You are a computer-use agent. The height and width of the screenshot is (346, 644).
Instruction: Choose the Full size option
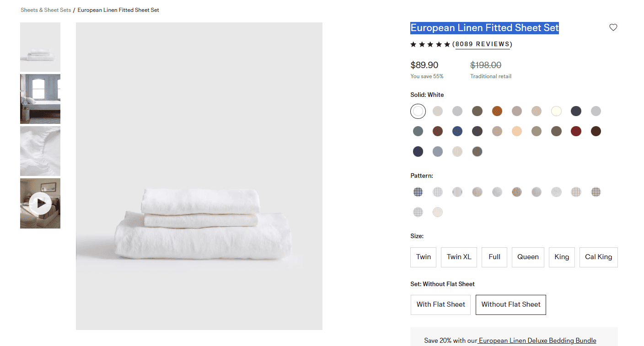pyautogui.click(x=494, y=257)
